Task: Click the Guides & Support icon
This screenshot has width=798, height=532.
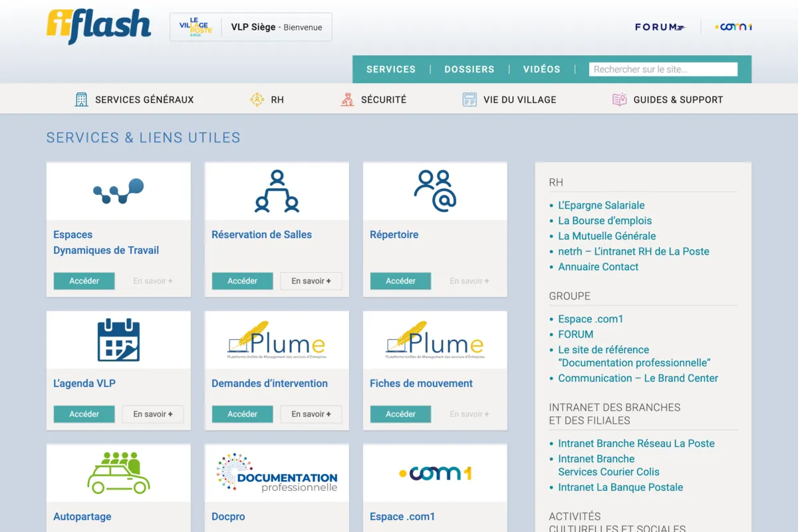Action: (619, 100)
